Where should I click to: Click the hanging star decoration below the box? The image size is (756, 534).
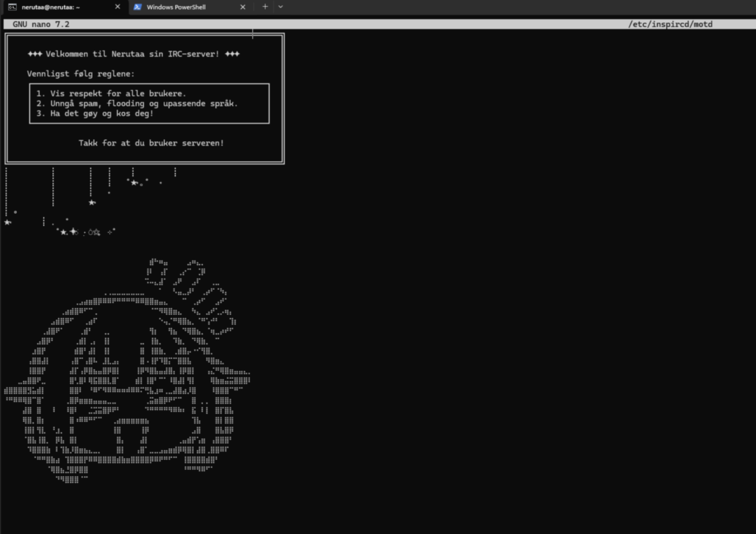click(92, 202)
